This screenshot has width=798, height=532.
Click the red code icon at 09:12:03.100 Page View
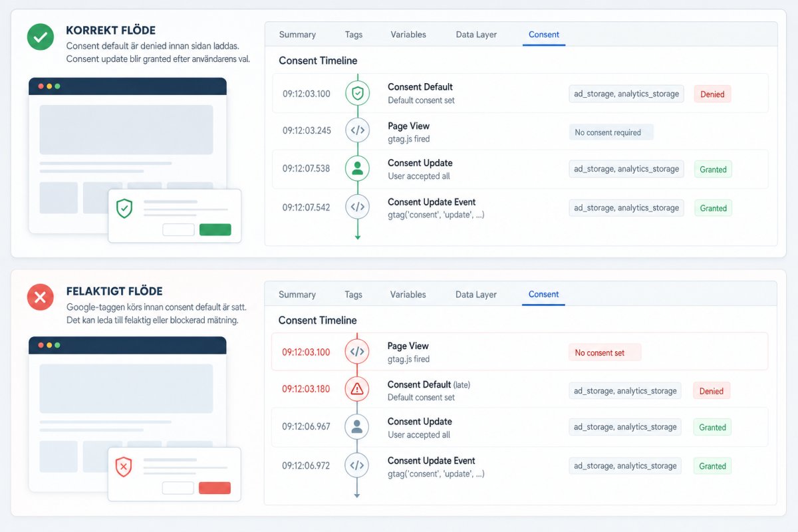(357, 351)
